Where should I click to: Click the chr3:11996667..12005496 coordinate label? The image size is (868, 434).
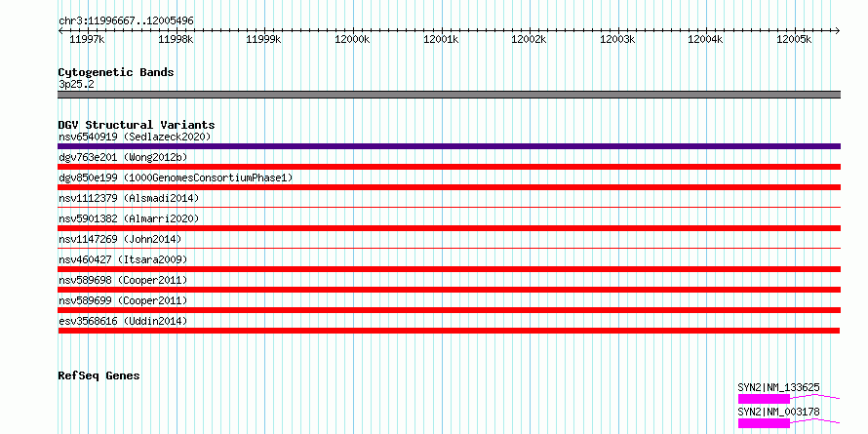pyautogui.click(x=126, y=21)
